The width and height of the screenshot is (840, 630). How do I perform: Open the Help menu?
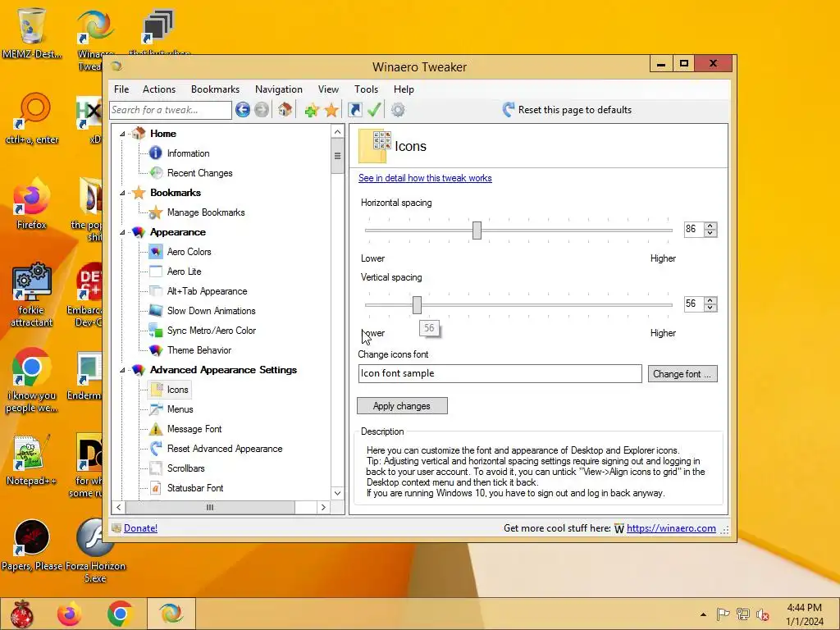[404, 89]
